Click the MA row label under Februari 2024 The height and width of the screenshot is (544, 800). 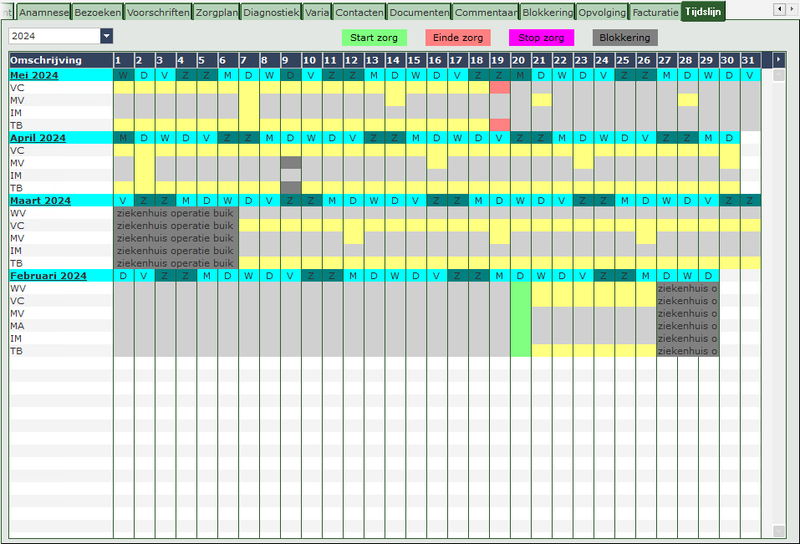click(17, 326)
